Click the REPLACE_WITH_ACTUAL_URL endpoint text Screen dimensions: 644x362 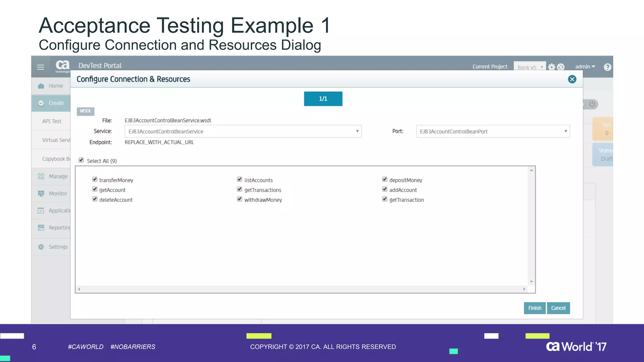point(159,142)
